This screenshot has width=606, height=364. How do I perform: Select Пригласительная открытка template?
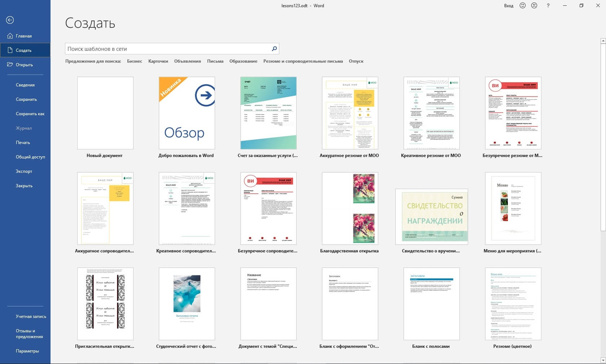[105, 304]
